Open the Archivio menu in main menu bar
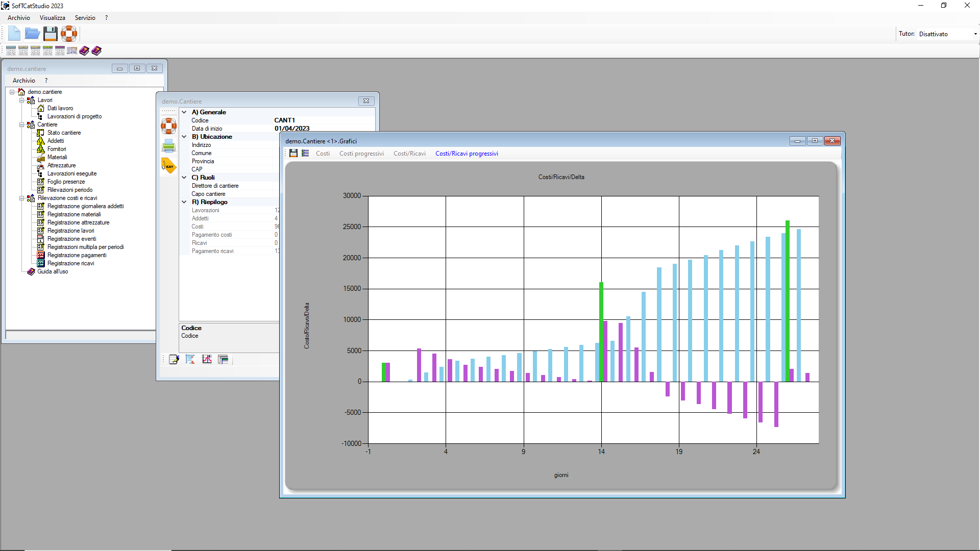This screenshot has width=980, height=551. pos(19,18)
